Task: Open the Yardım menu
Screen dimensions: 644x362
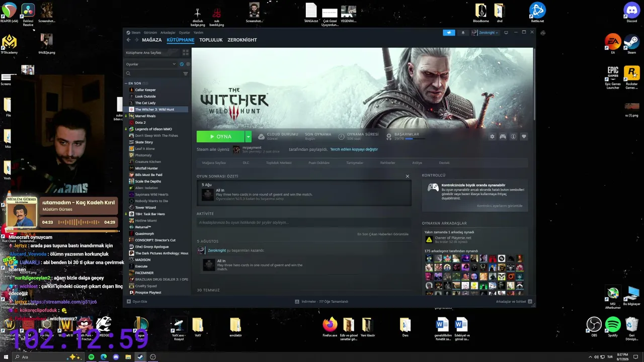Action: (198, 33)
